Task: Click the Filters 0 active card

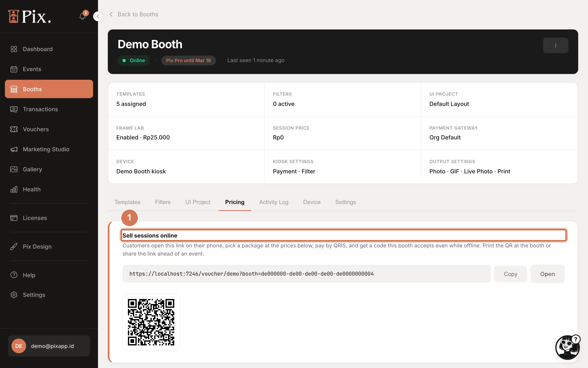Action: 343,99
